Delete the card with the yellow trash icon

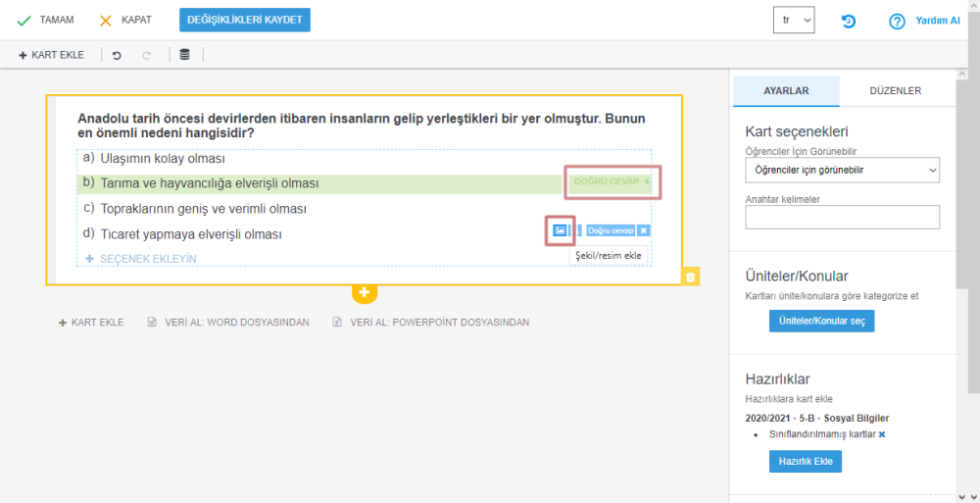[x=690, y=277]
